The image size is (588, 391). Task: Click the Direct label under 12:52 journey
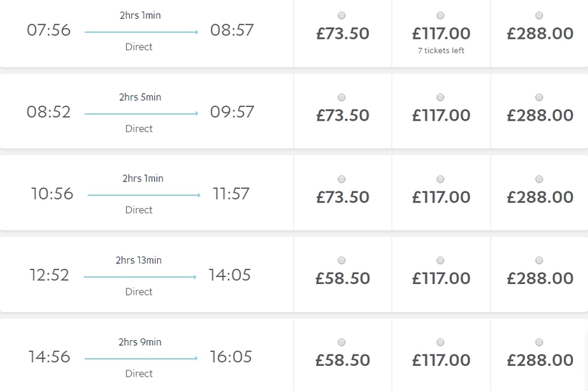[139, 292]
